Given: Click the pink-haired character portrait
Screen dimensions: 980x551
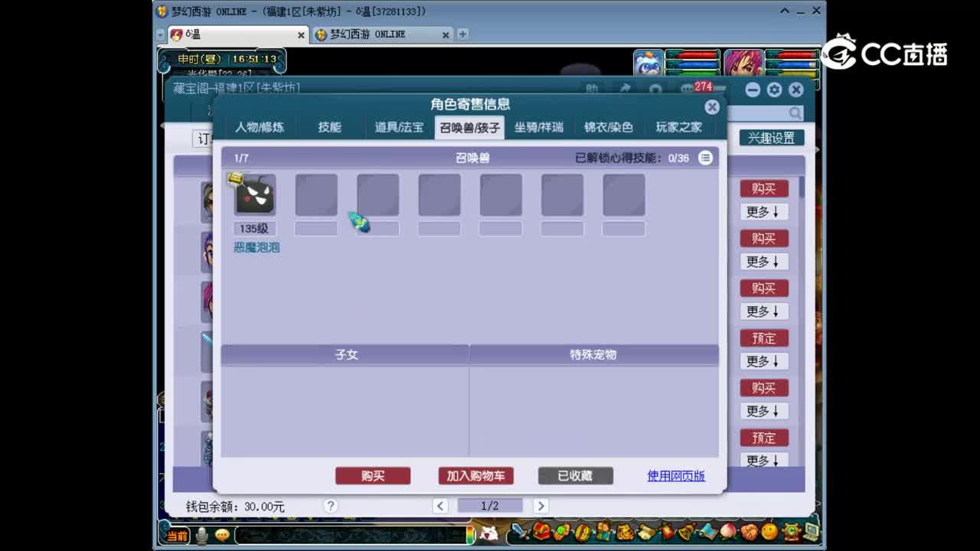Looking at the screenshot, I should [742, 64].
